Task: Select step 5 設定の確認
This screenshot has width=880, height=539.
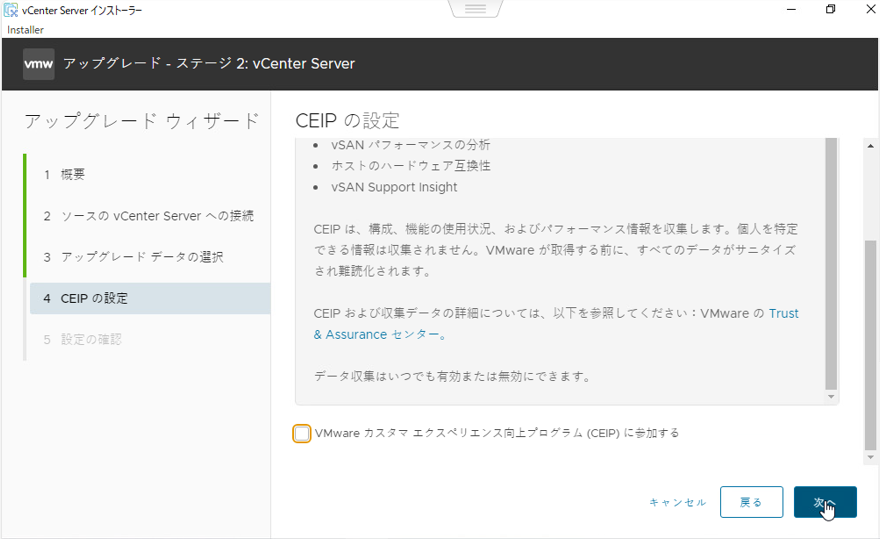Action: pyautogui.click(x=150, y=340)
